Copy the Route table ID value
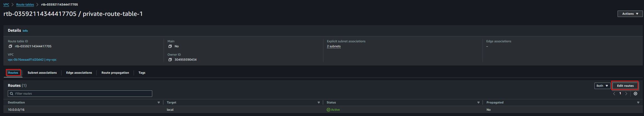Image resolution: width=644 pixels, height=116 pixels. pyautogui.click(x=10, y=46)
